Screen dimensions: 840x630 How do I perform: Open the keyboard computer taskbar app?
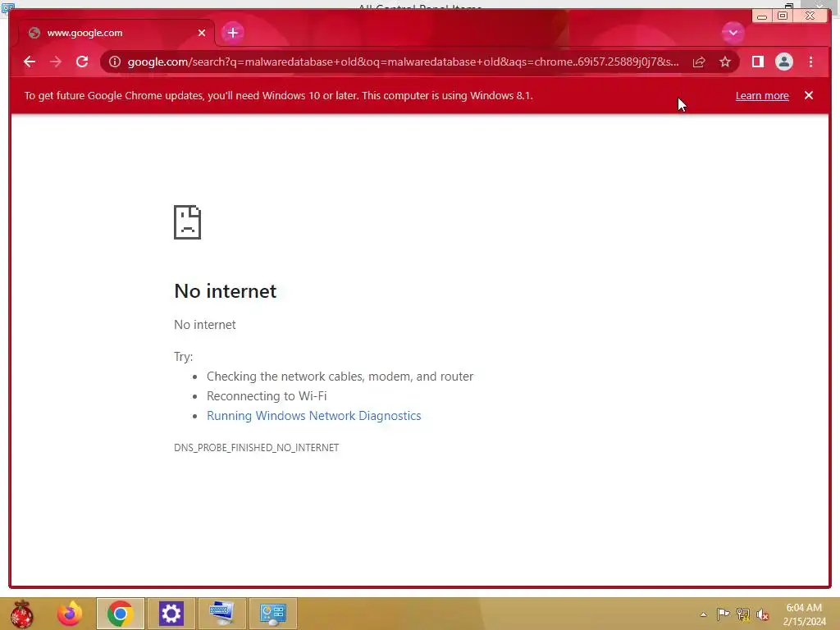[221, 614]
